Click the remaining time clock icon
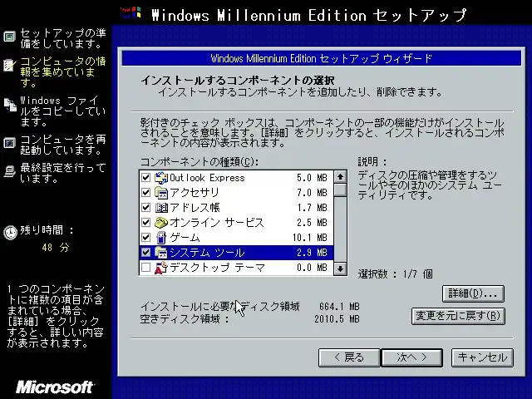The height and width of the screenshot is (399, 532). click(x=10, y=233)
